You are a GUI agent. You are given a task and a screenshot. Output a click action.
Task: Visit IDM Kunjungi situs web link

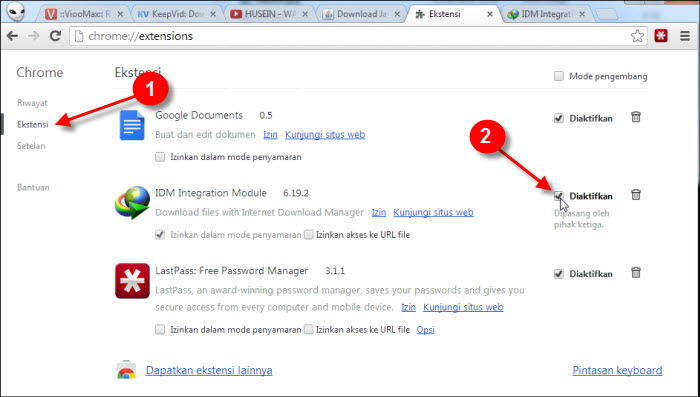click(433, 212)
